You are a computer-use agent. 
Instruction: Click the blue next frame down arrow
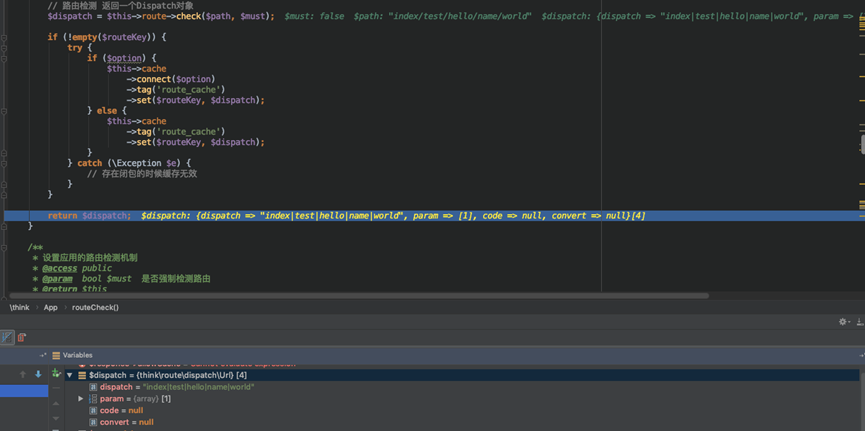38,374
